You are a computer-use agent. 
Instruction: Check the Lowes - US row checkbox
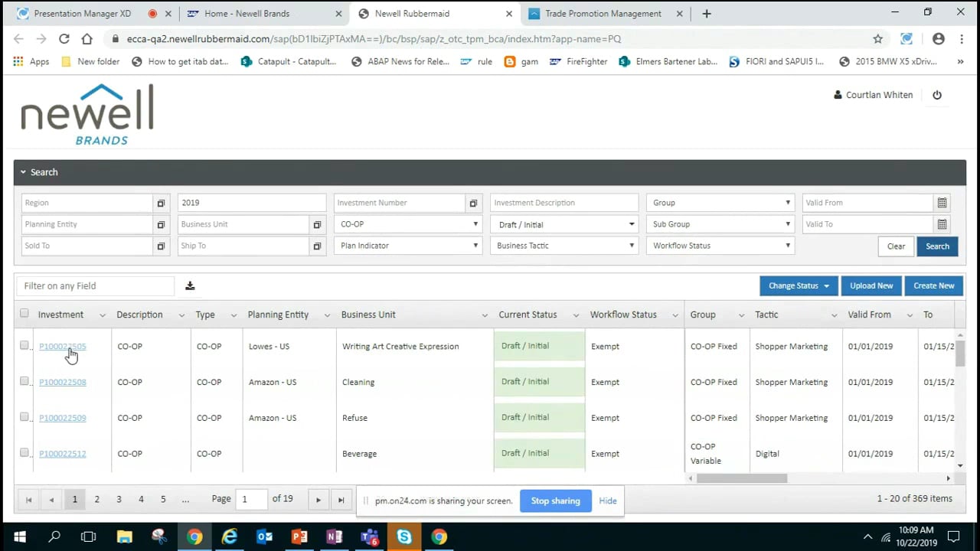(24, 345)
